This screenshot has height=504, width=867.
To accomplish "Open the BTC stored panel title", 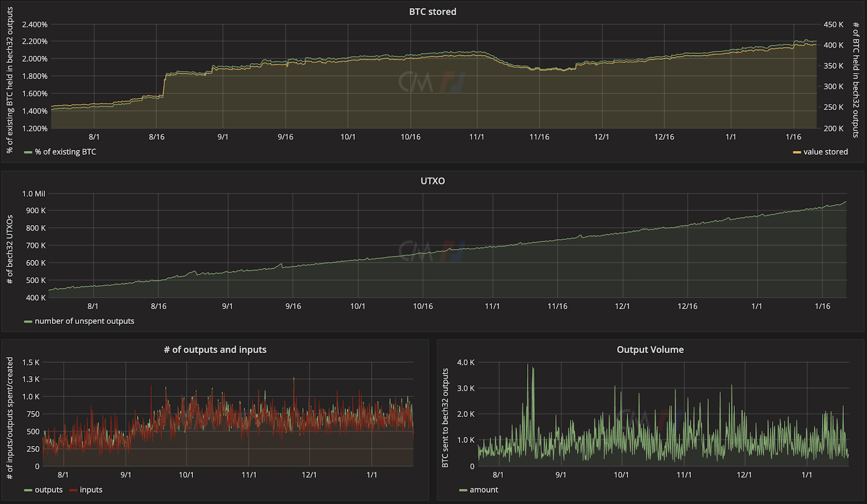I will 432,11.
